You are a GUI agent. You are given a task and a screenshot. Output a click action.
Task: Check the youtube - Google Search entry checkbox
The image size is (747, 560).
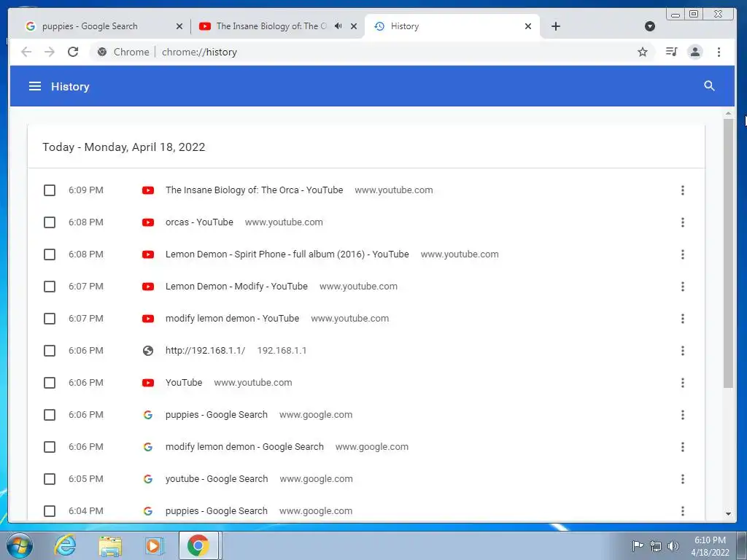point(50,479)
